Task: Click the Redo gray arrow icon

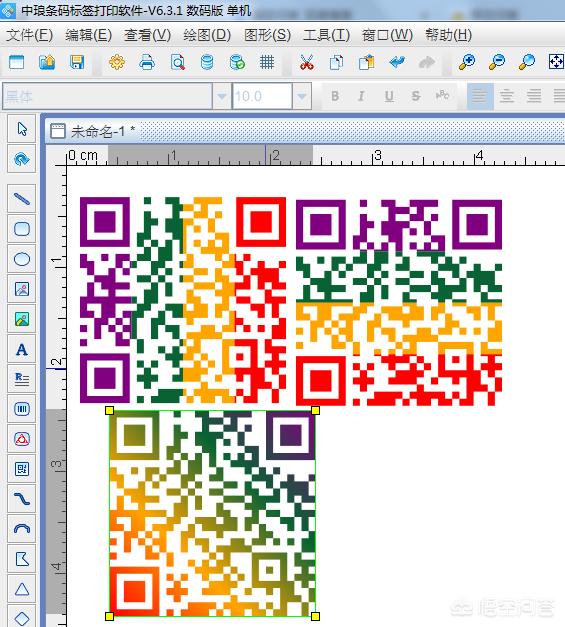Action: click(427, 62)
